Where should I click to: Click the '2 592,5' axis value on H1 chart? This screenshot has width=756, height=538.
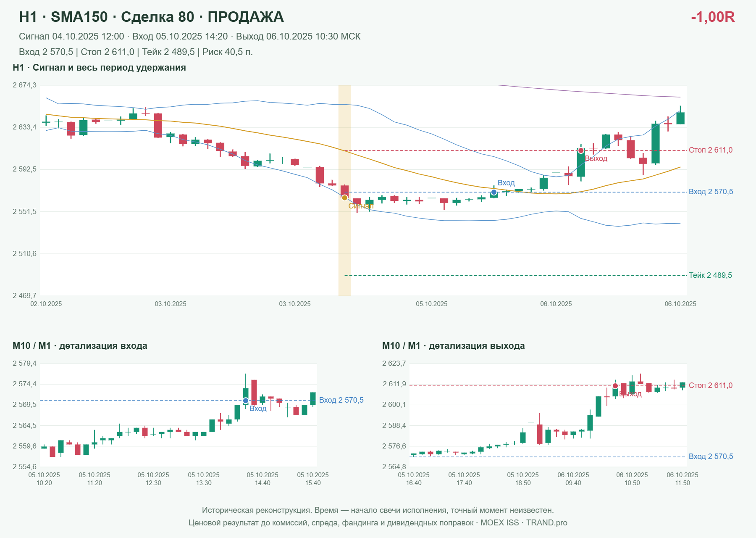pyautogui.click(x=24, y=169)
